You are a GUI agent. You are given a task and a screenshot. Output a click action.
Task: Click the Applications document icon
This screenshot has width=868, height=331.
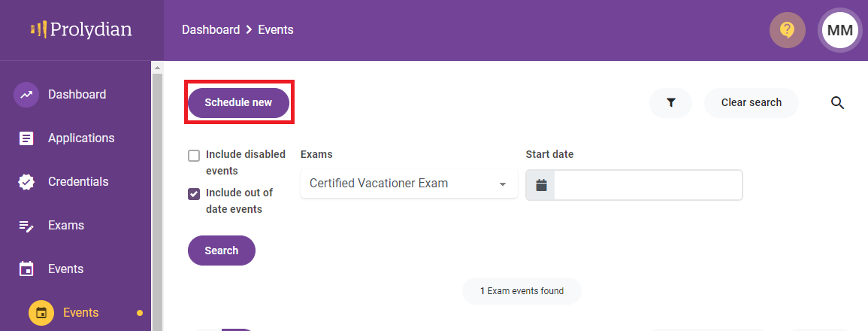[x=26, y=138]
